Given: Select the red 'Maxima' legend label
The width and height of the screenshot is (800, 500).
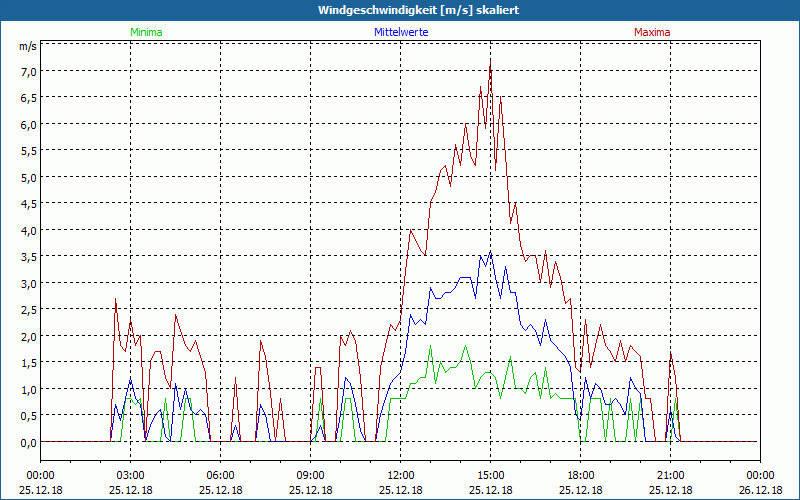Looking at the screenshot, I should click(x=652, y=32).
